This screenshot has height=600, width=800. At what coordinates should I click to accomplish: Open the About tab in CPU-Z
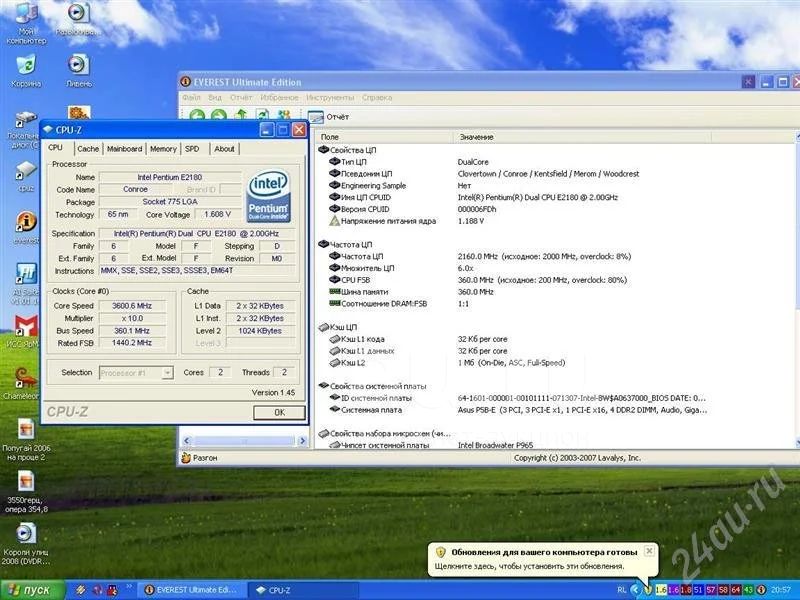pyautogui.click(x=224, y=148)
